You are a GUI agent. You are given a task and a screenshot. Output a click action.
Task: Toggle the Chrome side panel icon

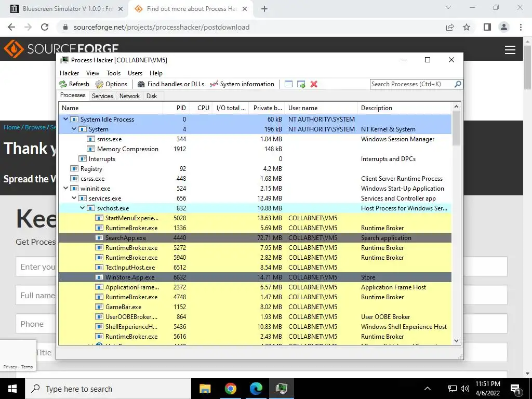coord(487,27)
